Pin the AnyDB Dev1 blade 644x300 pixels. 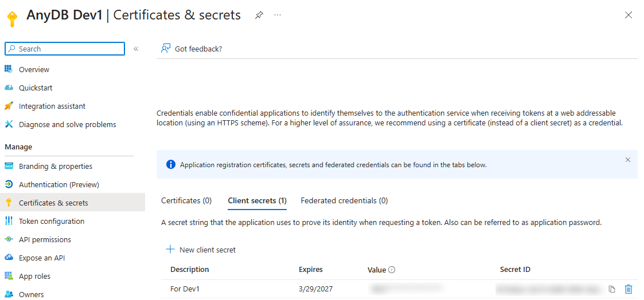click(x=259, y=15)
